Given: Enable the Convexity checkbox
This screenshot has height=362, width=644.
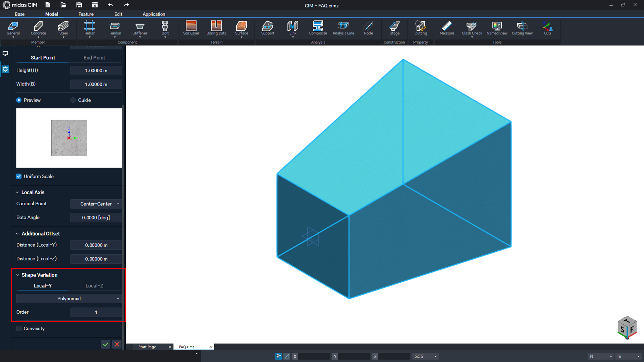Looking at the screenshot, I should (x=19, y=328).
